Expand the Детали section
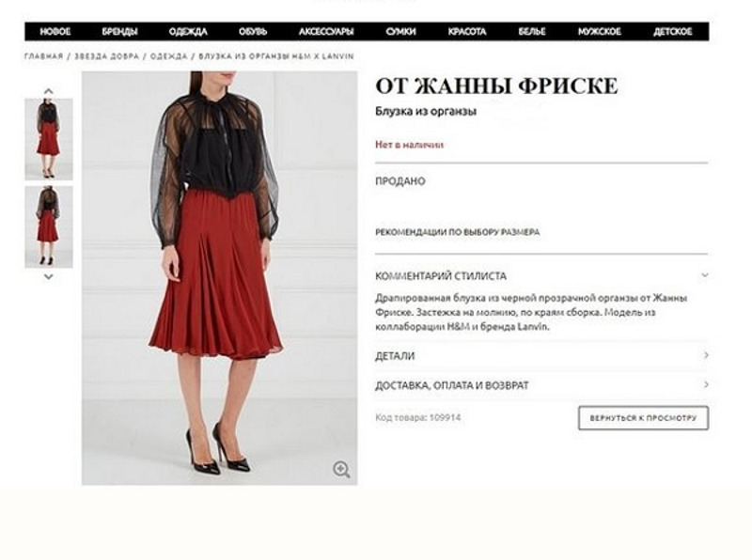Image resolution: width=752 pixels, height=560 pixels. 541,356
